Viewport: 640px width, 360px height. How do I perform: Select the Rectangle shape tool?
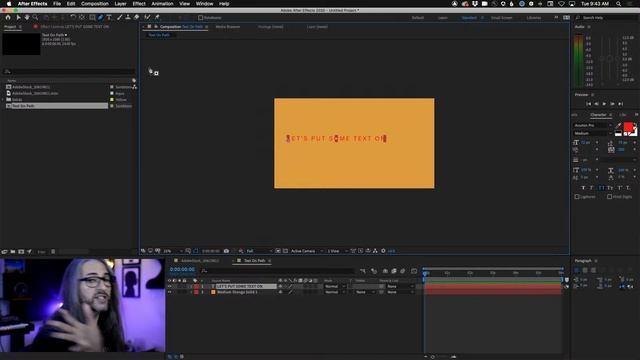click(92, 18)
